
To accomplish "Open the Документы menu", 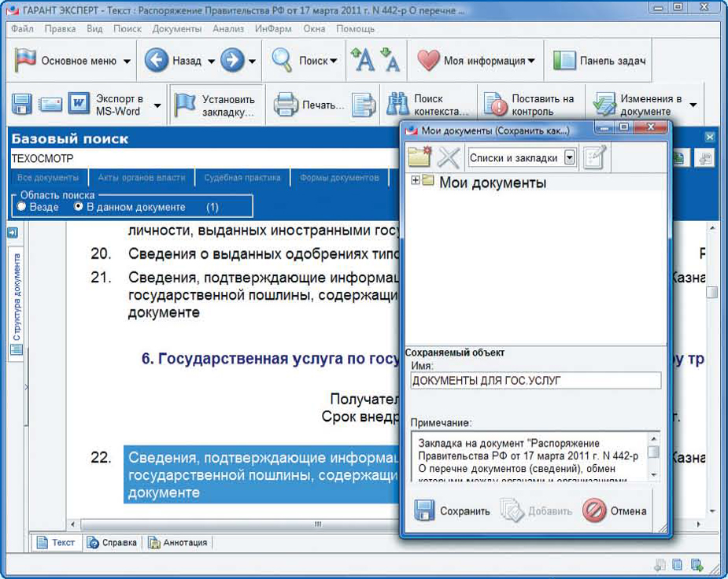I will (x=177, y=29).
